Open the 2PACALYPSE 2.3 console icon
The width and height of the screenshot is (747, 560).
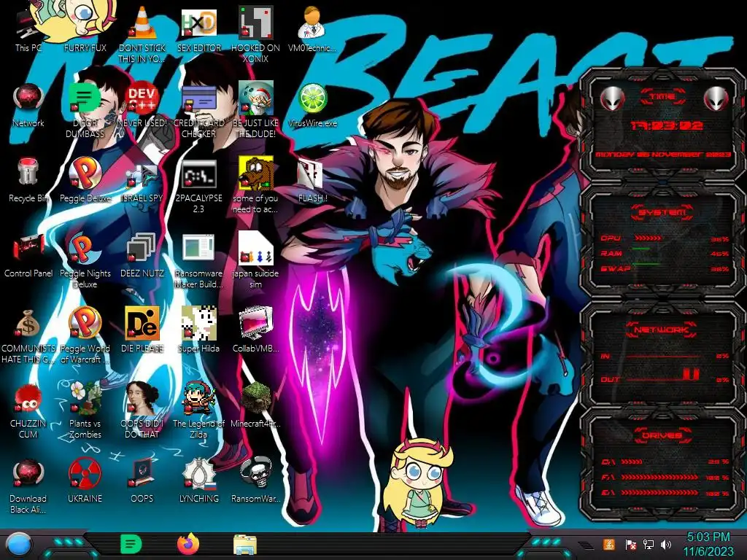(x=198, y=184)
